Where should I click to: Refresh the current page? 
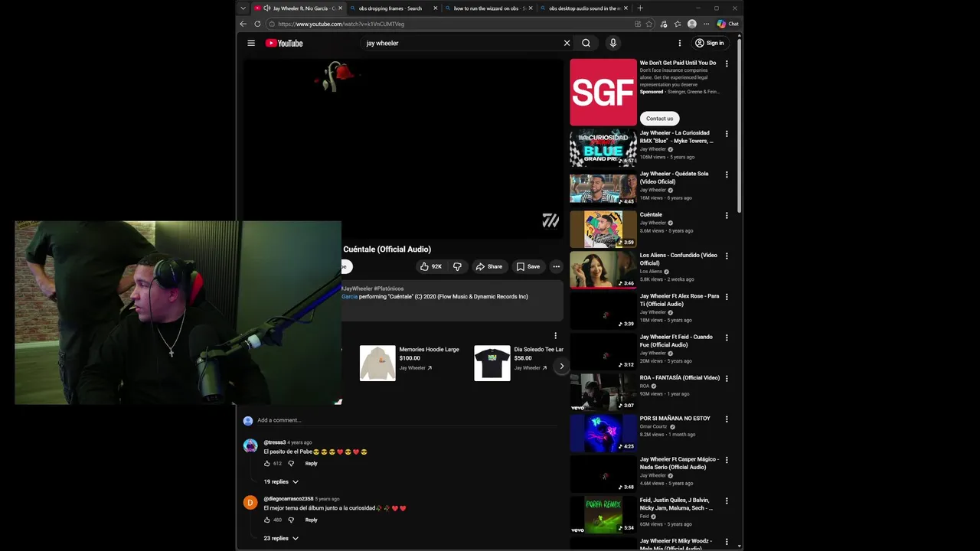[257, 24]
